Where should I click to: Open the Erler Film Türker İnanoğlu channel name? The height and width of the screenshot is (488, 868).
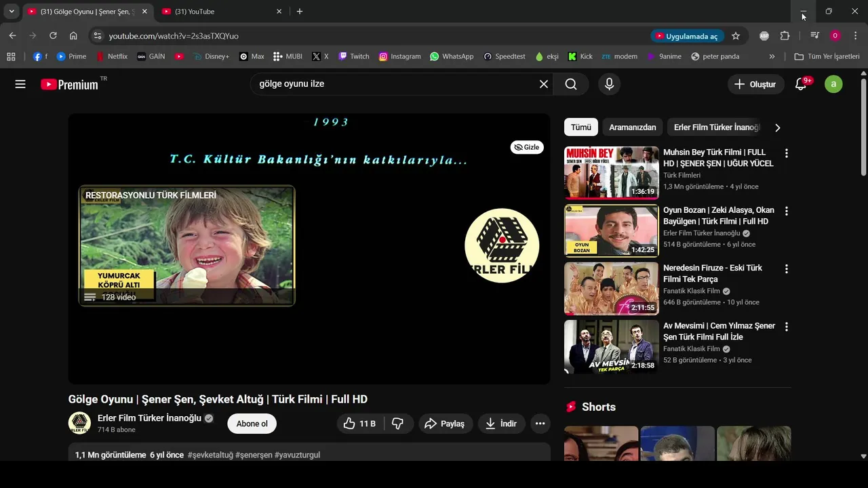tap(149, 418)
